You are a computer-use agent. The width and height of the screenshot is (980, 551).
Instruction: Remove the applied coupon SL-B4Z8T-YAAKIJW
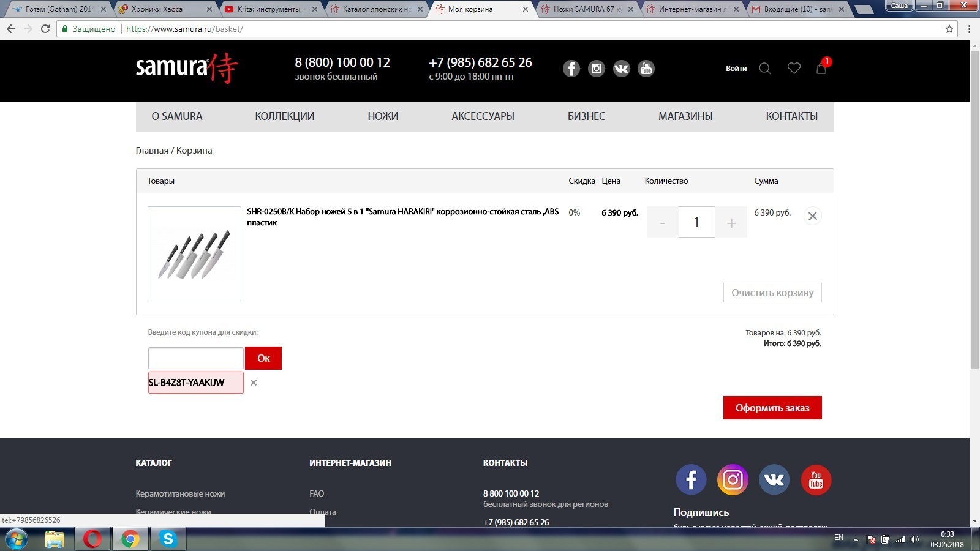pos(254,383)
